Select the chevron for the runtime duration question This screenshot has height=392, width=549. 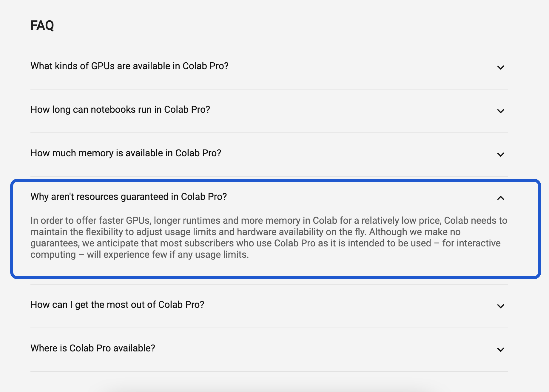click(x=501, y=111)
